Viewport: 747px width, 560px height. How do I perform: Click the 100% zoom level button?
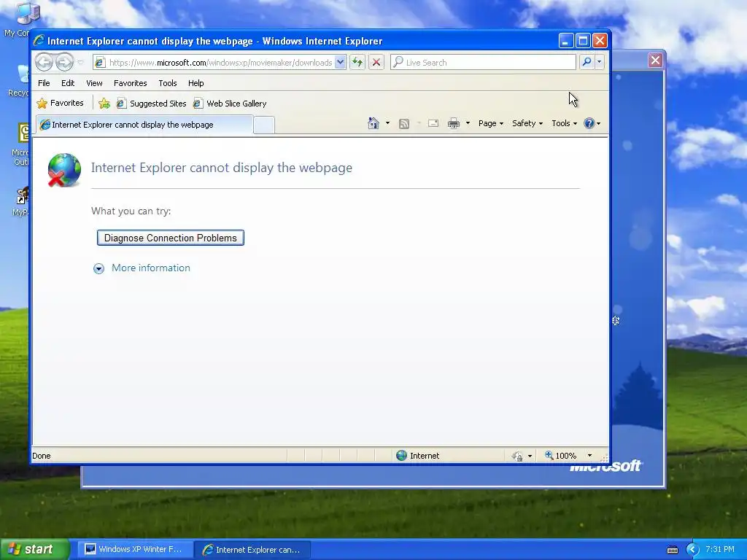point(560,456)
